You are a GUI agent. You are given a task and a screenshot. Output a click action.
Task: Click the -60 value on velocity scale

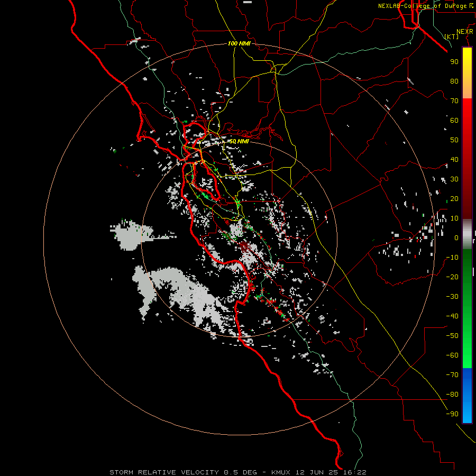452,355
